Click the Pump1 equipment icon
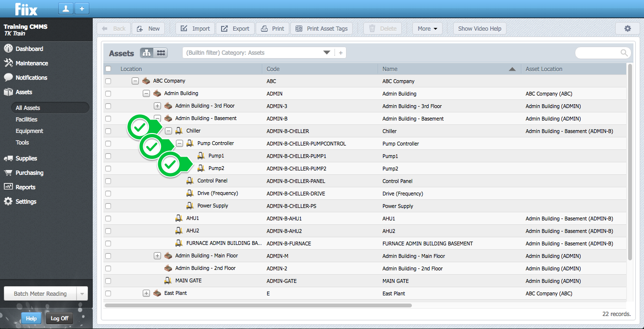The height and width of the screenshot is (329, 644). (x=201, y=156)
